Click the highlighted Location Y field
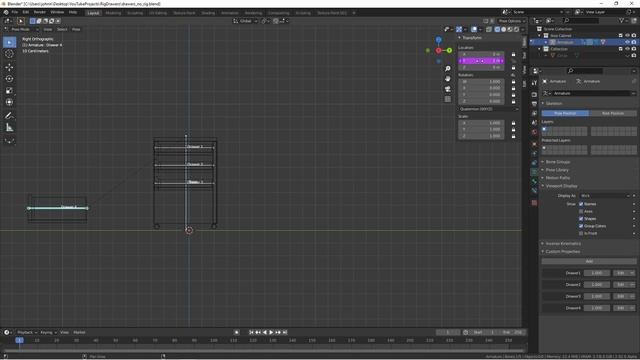640x360 pixels. [x=481, y=61]
